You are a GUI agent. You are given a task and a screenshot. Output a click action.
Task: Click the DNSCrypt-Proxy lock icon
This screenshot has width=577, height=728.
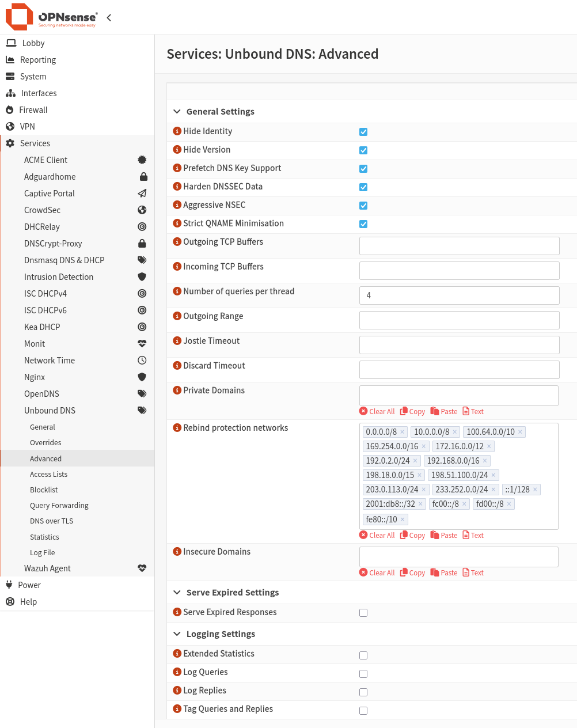tap(142, 243)
